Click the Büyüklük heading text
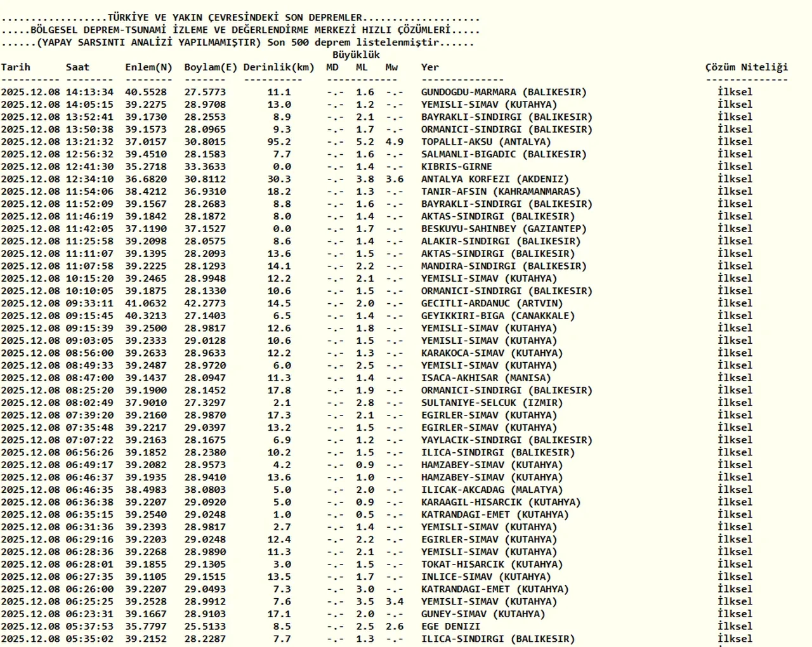This screenshot has width=812, height=647. [x=356, y=55]
